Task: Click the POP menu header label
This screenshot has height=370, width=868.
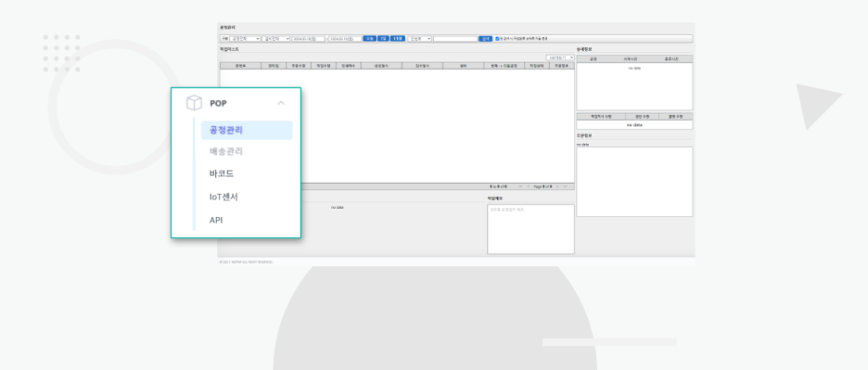Action: (218, 103)
